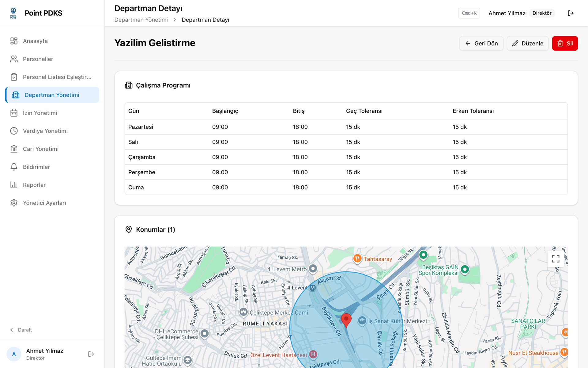Go to İzin Yönetimi

tap(52, 113)
